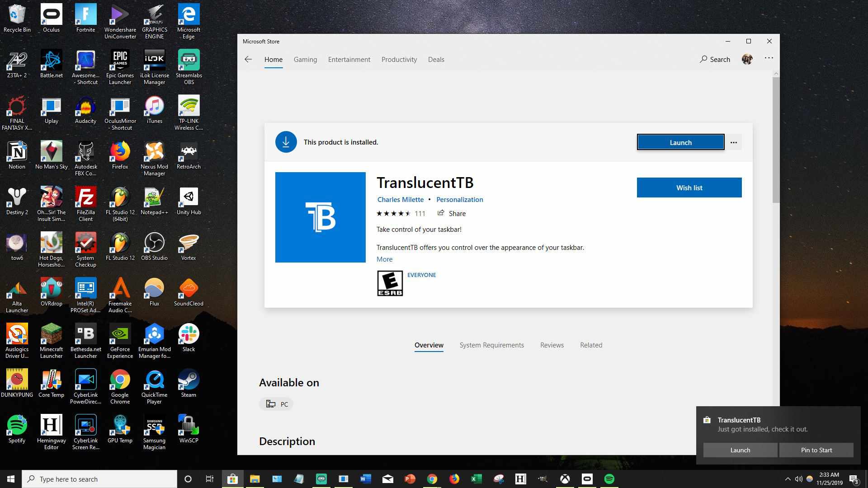Select the Fortnite desktop icon
This screenshot has height=488, width=868.
coord(85,19)
